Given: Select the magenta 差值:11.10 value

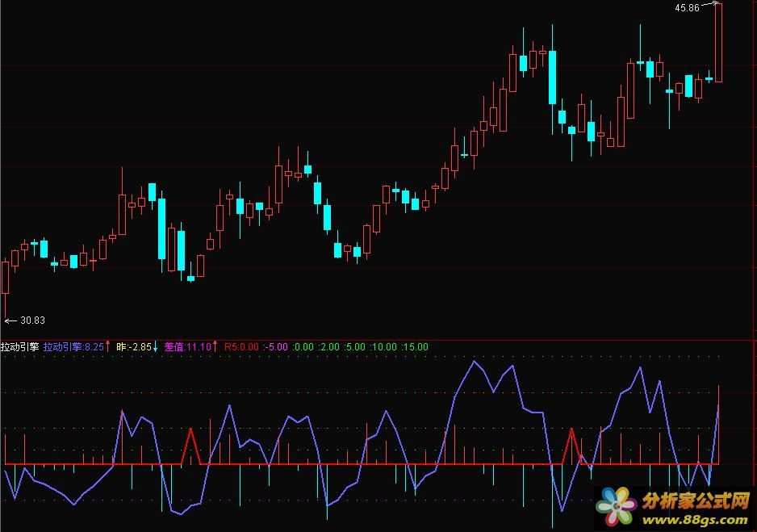Looking at the screenshot, I should [x=188, y=346].
